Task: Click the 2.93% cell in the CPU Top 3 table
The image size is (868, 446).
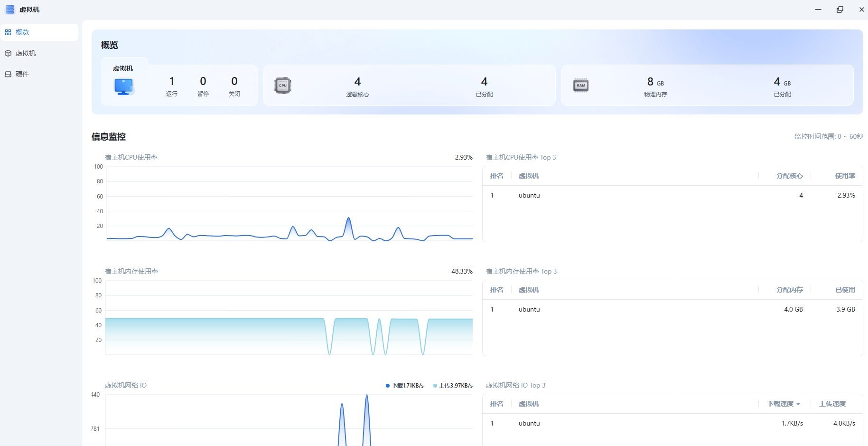Action: point(846,195)
